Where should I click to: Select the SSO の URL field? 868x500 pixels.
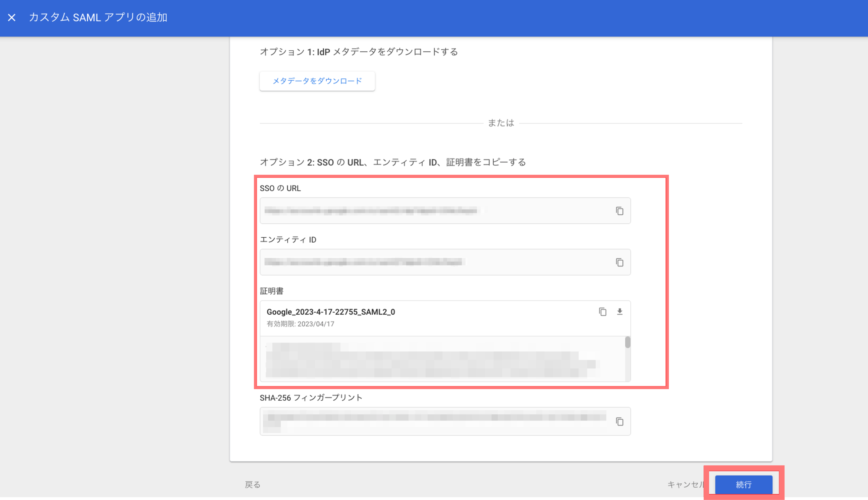coord(445,211)
